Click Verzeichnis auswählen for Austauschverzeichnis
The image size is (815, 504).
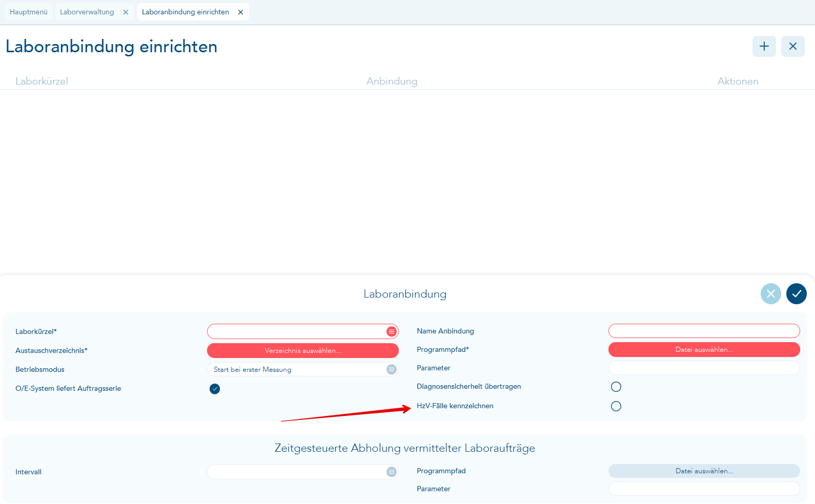pyautogui.click(x=302, y=350)
